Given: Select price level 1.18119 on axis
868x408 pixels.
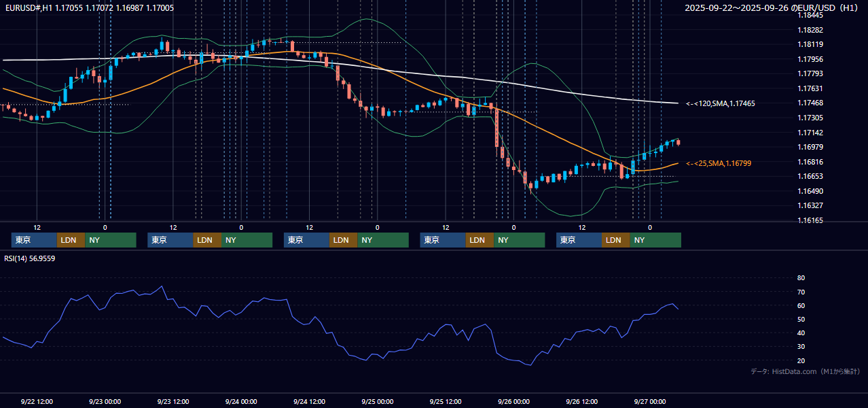Looking at the screenshot, I should pos(810,44).
